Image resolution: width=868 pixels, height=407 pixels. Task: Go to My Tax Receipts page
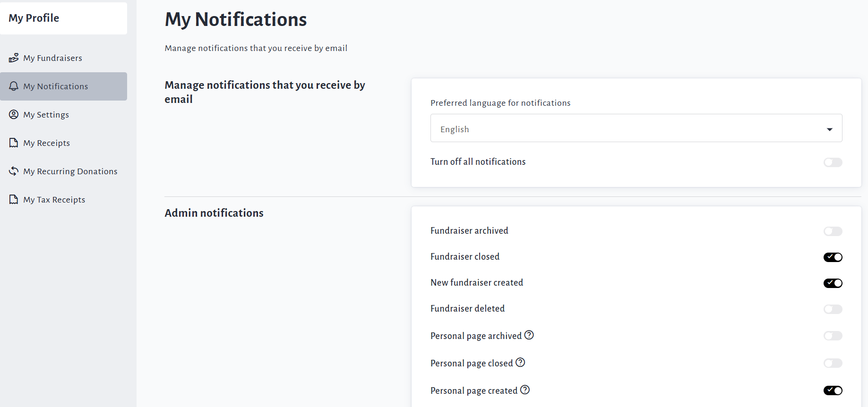pyautogui.click(x=54, y=200)
